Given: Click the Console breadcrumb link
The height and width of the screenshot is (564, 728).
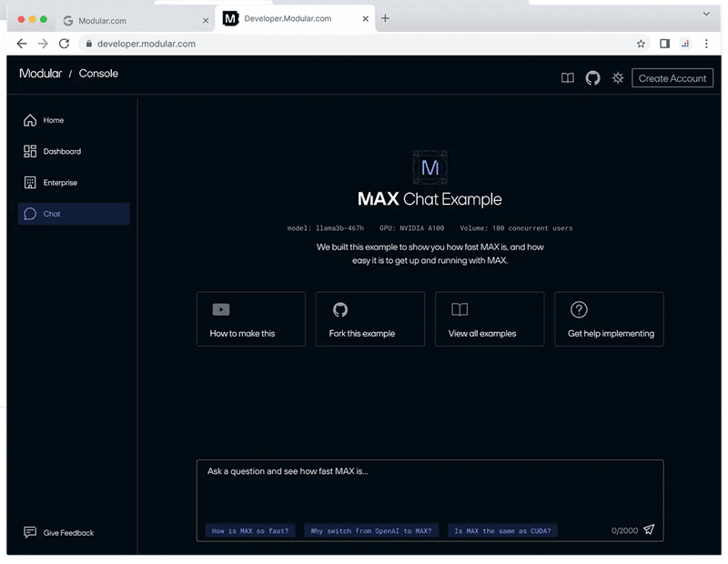Looking at the screenshot, I should tap(98, 74).
